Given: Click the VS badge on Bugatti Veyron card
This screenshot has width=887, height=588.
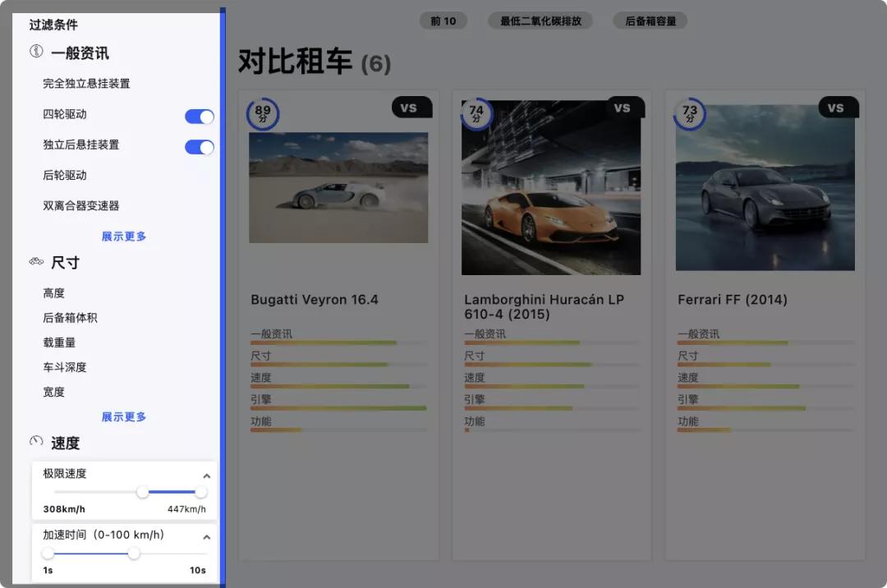Looking at the screenshot, I should click(x=411, y=107).
